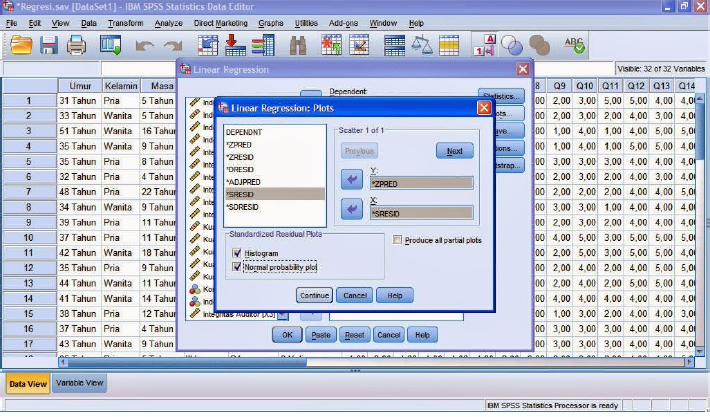Open the Analyze menu
Image resolution: width=710 pixels, height=417 pixels.
(169, 22)
